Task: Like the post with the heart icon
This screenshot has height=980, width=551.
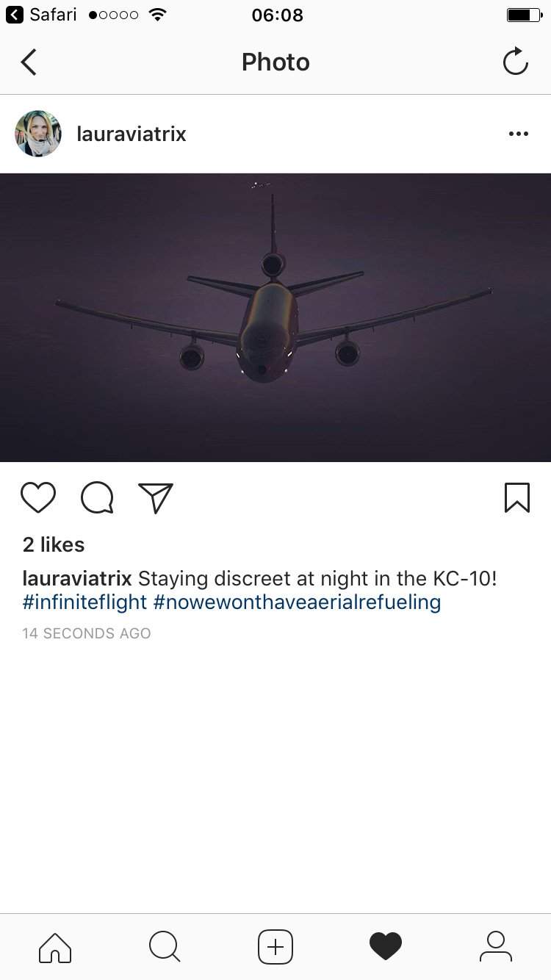Action: [38, 498]
